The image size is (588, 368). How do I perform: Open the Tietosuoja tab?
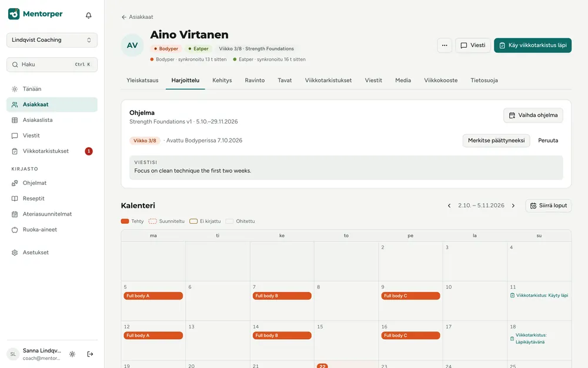[x=484, y=80]
